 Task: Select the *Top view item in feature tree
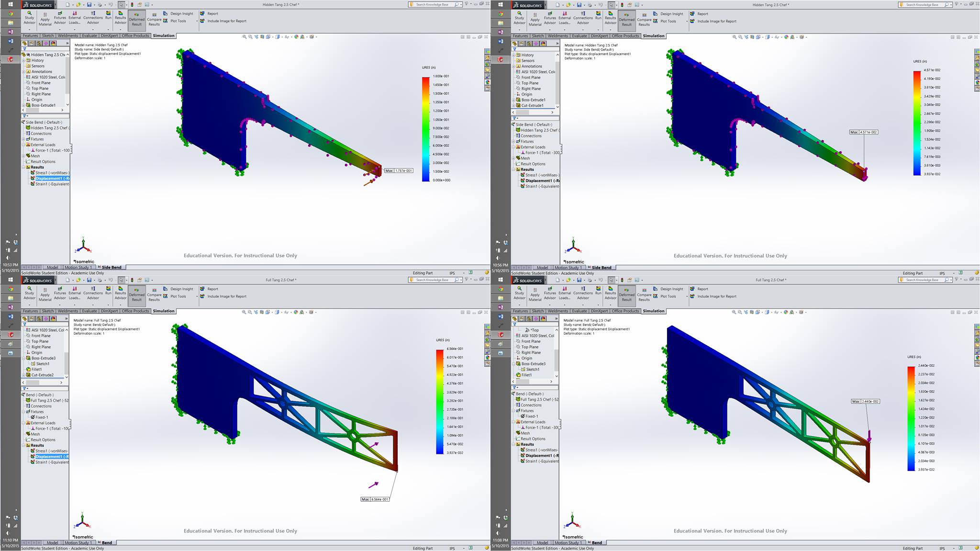[535, 330]
